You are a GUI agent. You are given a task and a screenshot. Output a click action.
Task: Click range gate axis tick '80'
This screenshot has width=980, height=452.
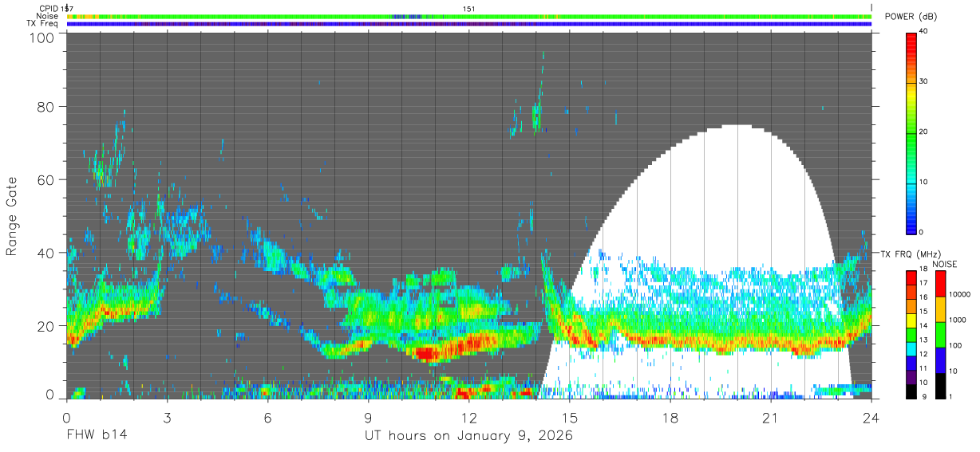46,106
